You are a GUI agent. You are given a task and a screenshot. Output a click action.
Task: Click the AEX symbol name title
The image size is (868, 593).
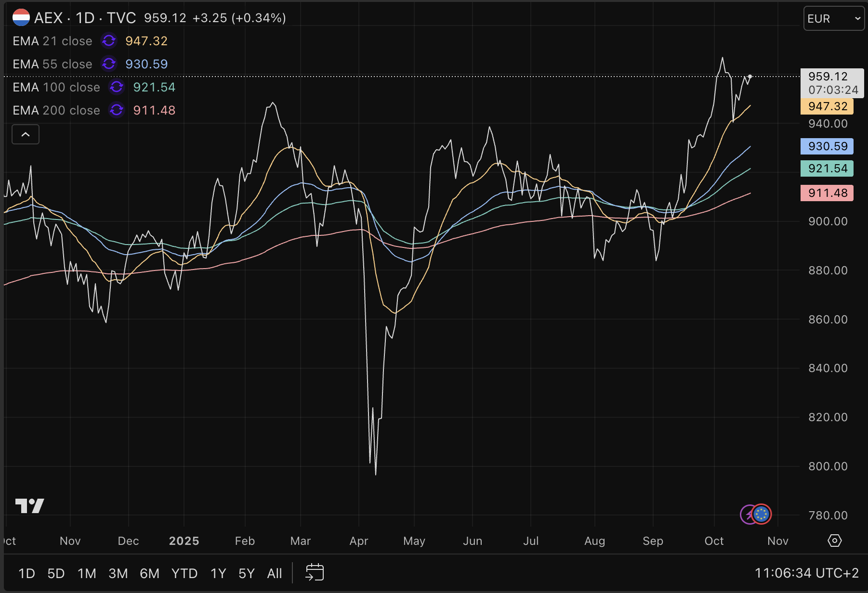click(49, 18)
